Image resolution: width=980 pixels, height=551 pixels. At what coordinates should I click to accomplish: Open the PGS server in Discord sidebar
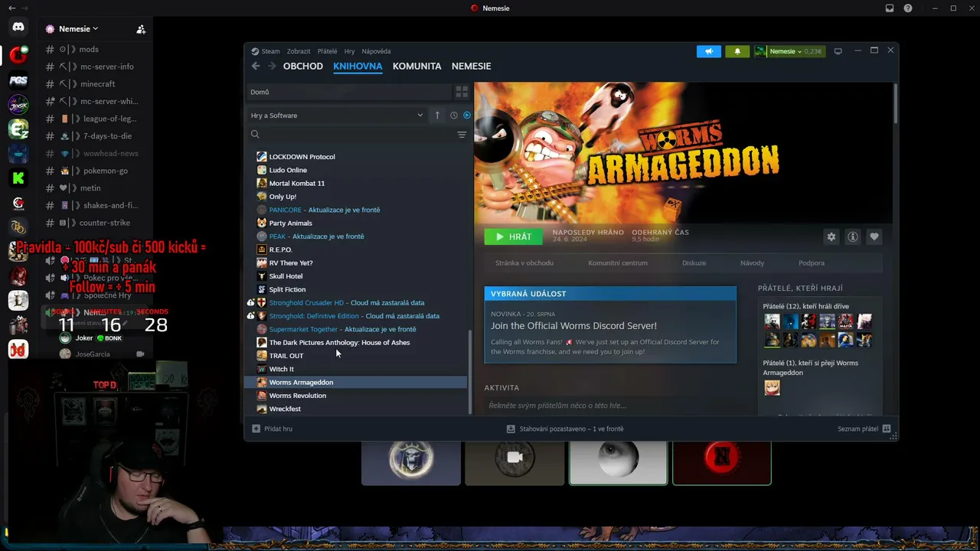coord(18,80)
